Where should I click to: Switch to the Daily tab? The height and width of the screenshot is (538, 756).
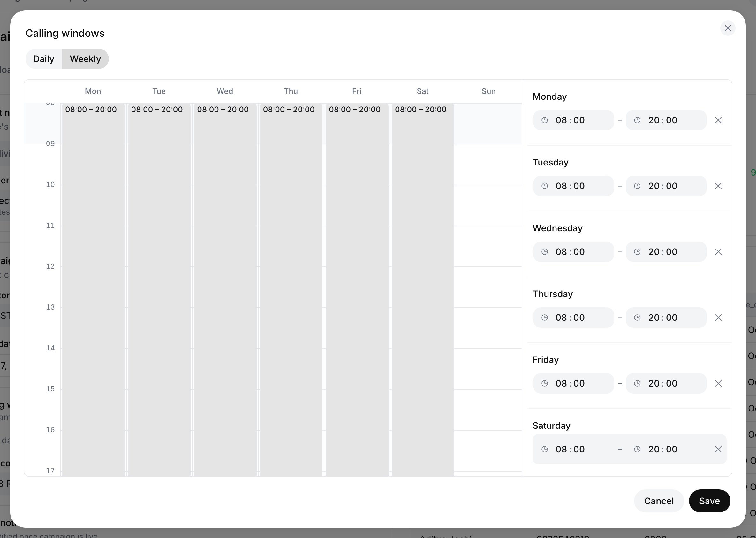click(x=44, y=59)
